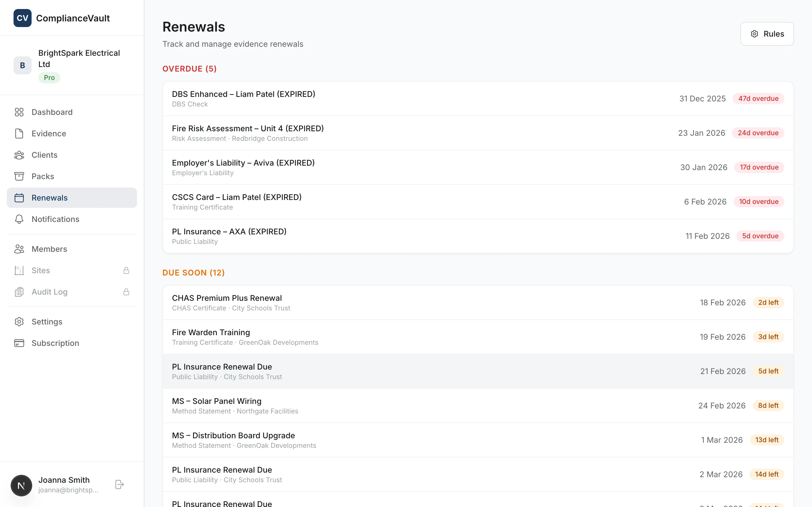Open Notifications via the bell icon
812x507 pixels.
(x=19, y=219)
